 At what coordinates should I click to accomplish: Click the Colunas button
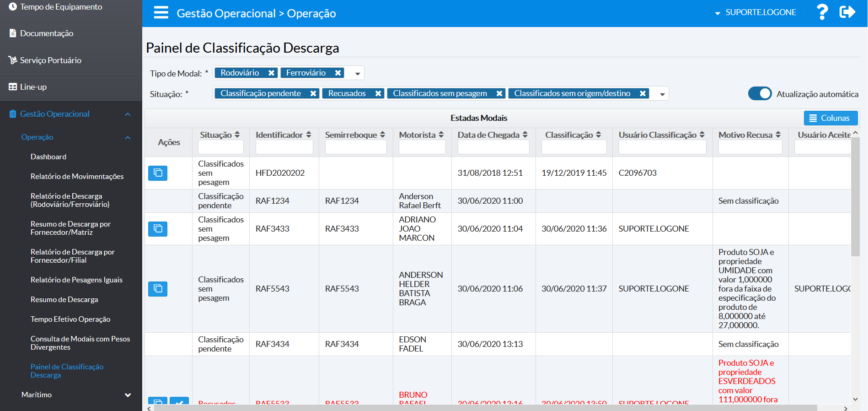830,118
